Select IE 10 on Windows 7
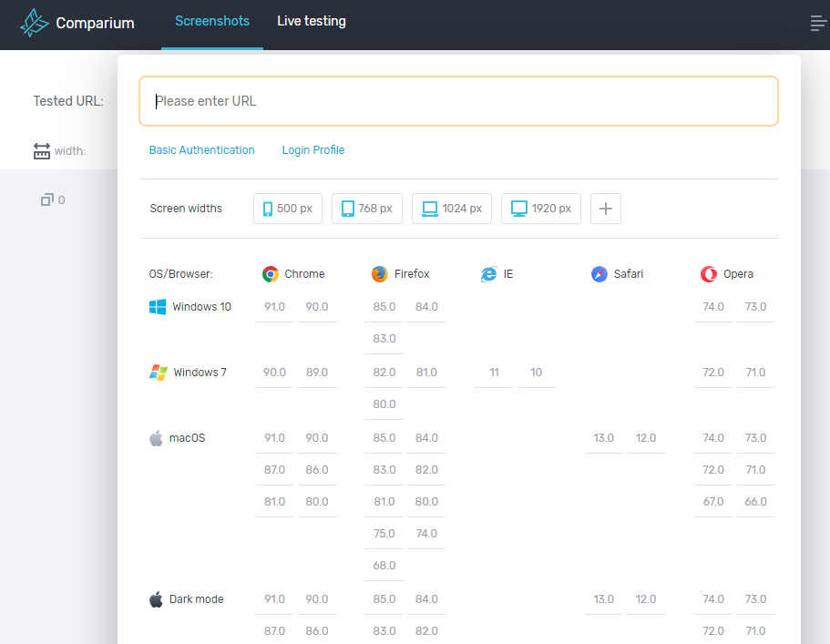This screenshot has width=830, height=644. pyautogui.click(x=537, y=373)
